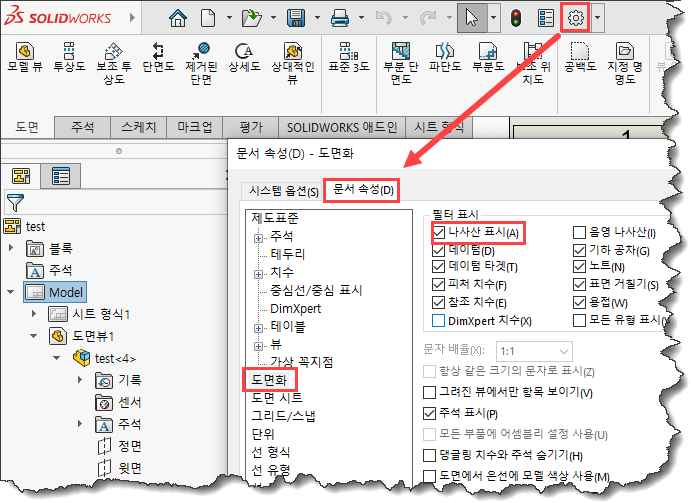Save the drawing using the Save icon
The height and width of the screenshot is (503, 691).
pos(296,18)
